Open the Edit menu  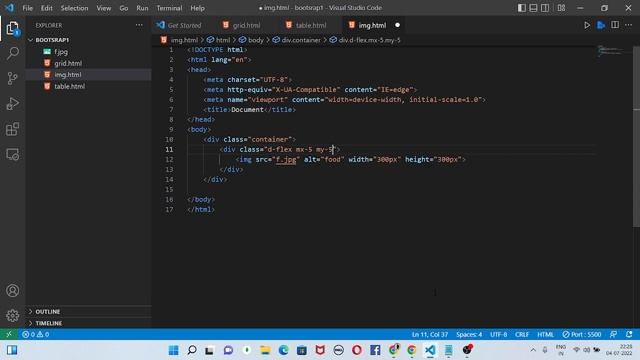47,8
